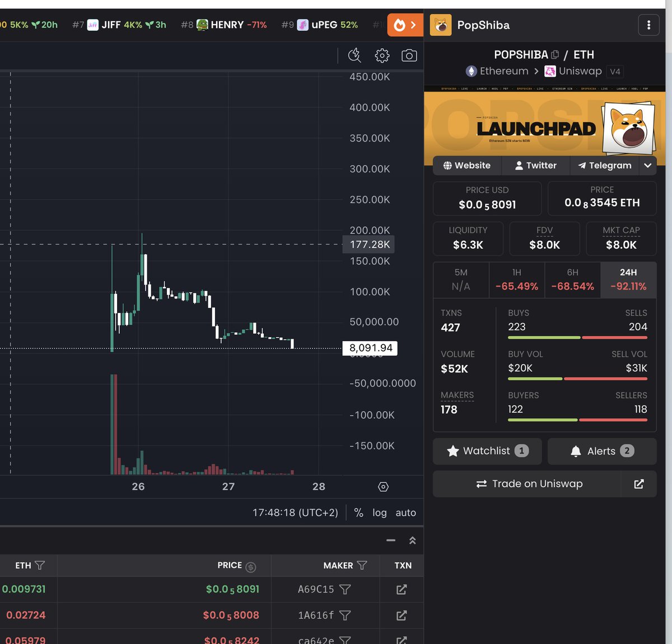The width and height of the screenshot is (672, 644).
Task: Toggle log scale on chart
Action: 379,512
